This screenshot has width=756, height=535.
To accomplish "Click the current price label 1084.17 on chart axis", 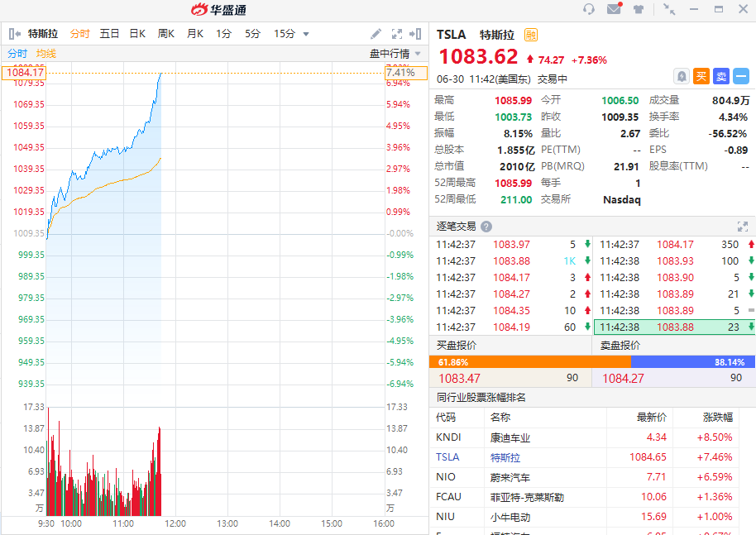I will coord(25,73).
